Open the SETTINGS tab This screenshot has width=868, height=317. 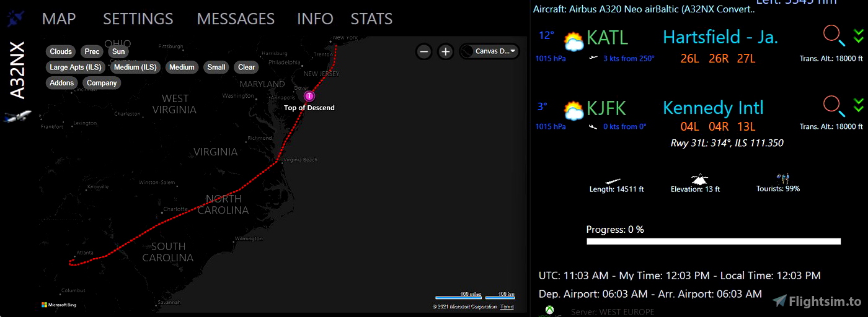[138, 19]
